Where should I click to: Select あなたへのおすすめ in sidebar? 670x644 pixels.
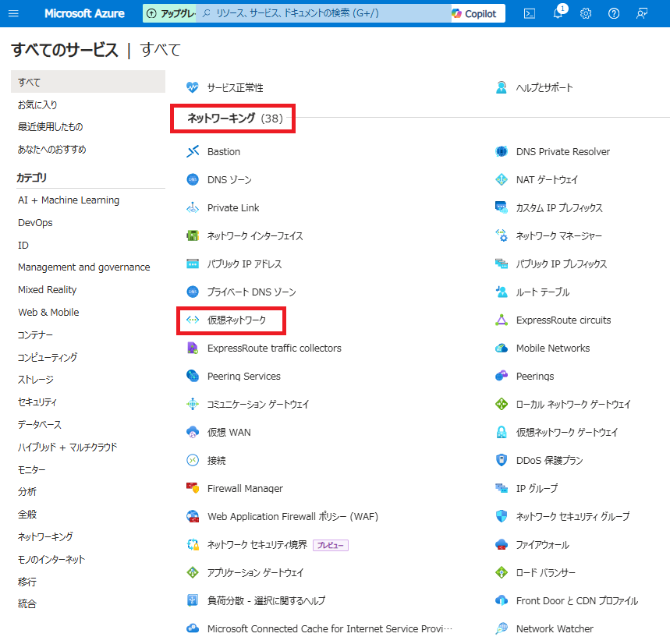pyautogui.click(x=51, y=150)
